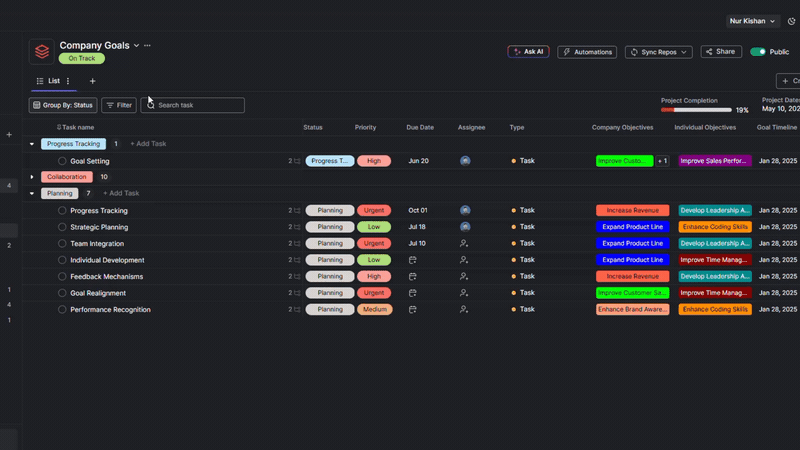Sort by Task name column header
The image size is (800, 450).
pos(78,128)
